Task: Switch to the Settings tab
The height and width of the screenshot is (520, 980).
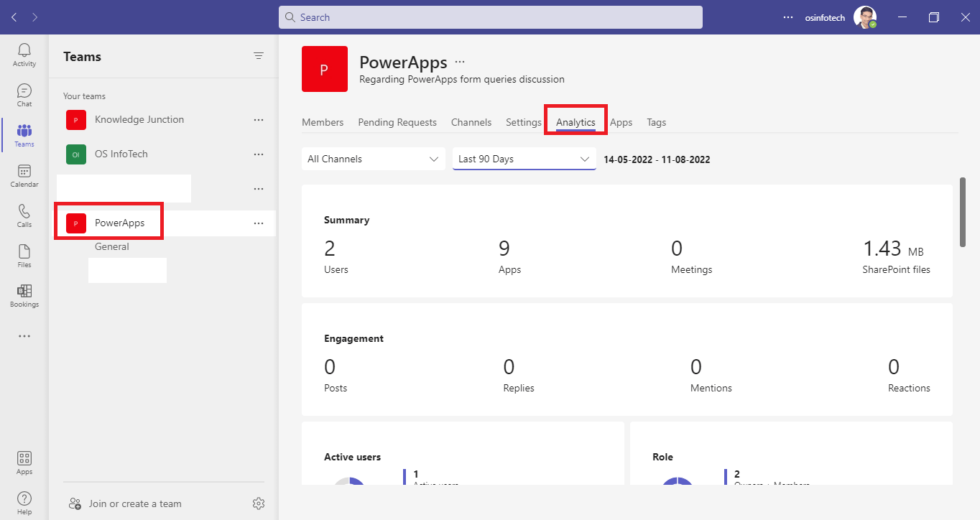Action: (524, 122)
